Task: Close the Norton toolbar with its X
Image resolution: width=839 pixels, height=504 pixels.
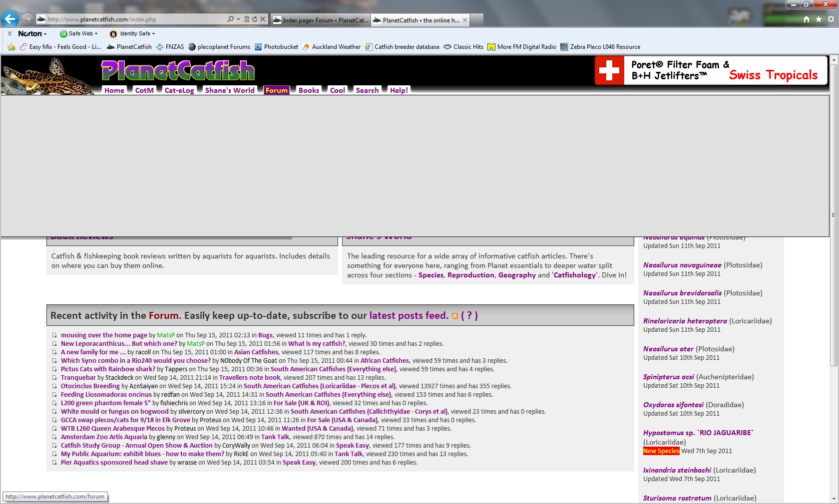Action: pos(9,33)
